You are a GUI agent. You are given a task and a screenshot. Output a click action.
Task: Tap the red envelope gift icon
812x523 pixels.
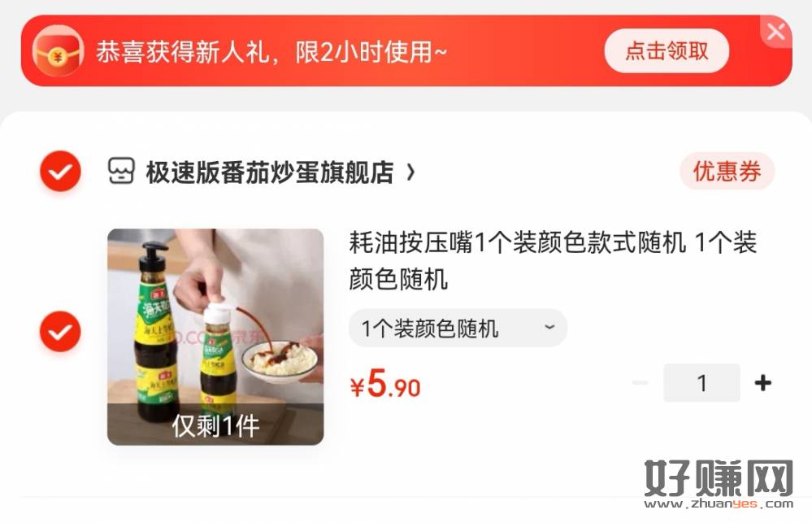[58, 51]
